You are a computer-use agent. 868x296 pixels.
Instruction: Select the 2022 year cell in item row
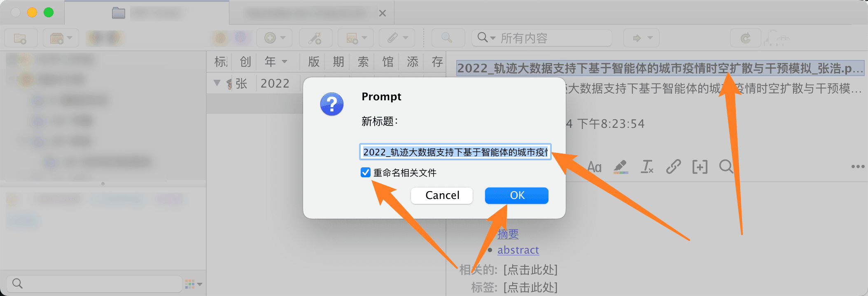coord(275,83)
